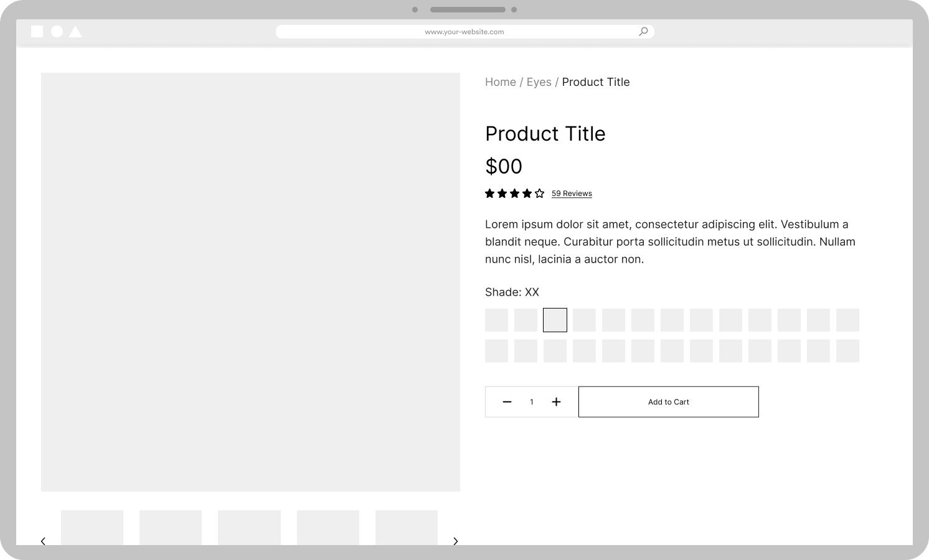Click the triangle icon in browser toolbar
Screen dimensions: 929x560
(75, 32)
